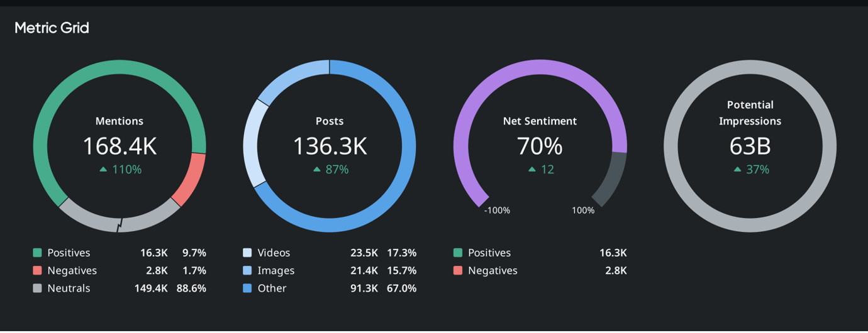Click the green Positives swatch under Net Sentiment
Screen dimensions: 868x333
tap(457, 253)
